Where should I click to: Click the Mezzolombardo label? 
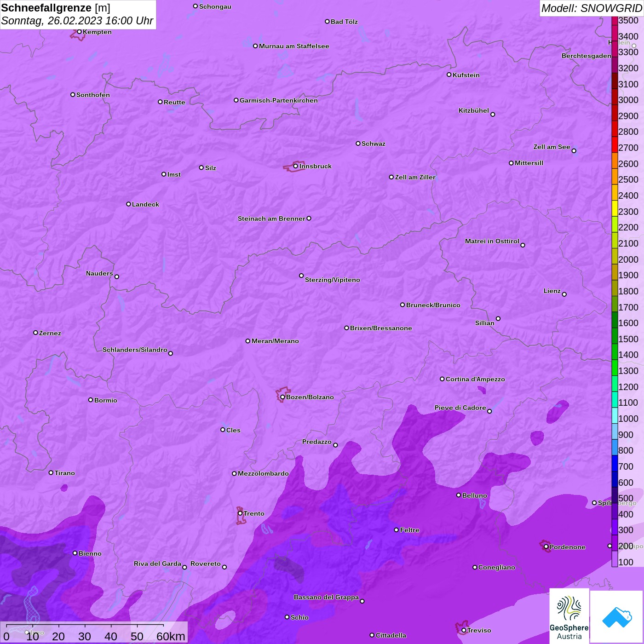click(x=263, y=473)
